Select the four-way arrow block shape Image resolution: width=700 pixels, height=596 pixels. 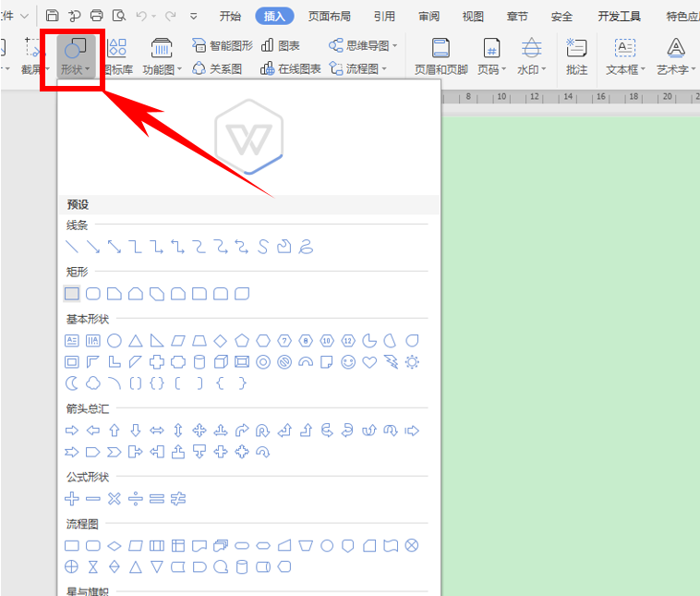point(199,431)
